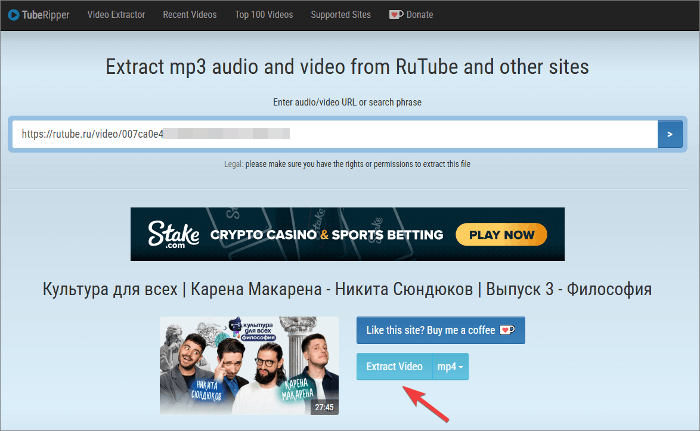Submit the URL with the arrow button
The image size is (700, 431).
670,134
